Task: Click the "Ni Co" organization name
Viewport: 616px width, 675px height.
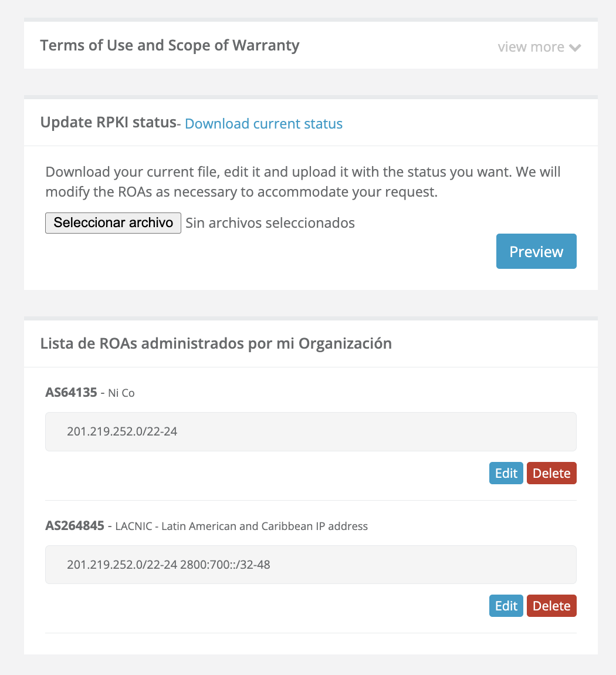Action: coord(121,393)
